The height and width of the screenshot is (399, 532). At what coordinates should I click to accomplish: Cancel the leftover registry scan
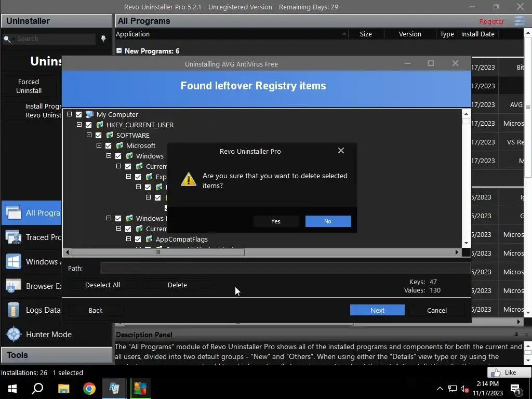[x=436, y=310]
